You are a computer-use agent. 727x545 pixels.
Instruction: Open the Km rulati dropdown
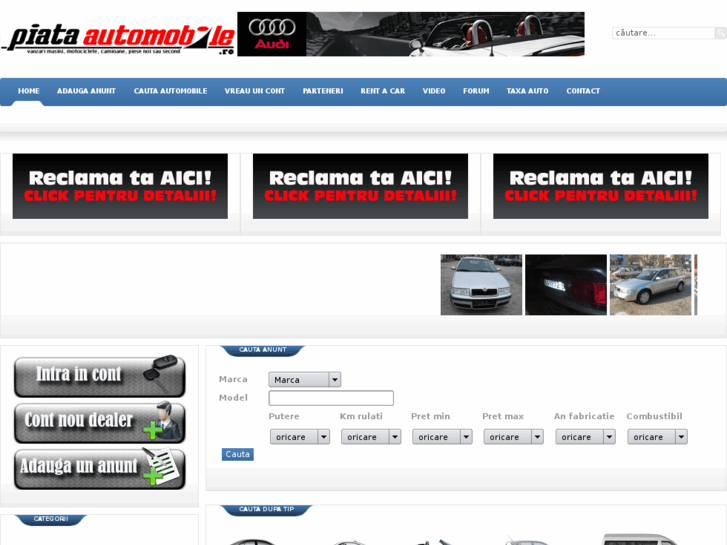(371, 437)
